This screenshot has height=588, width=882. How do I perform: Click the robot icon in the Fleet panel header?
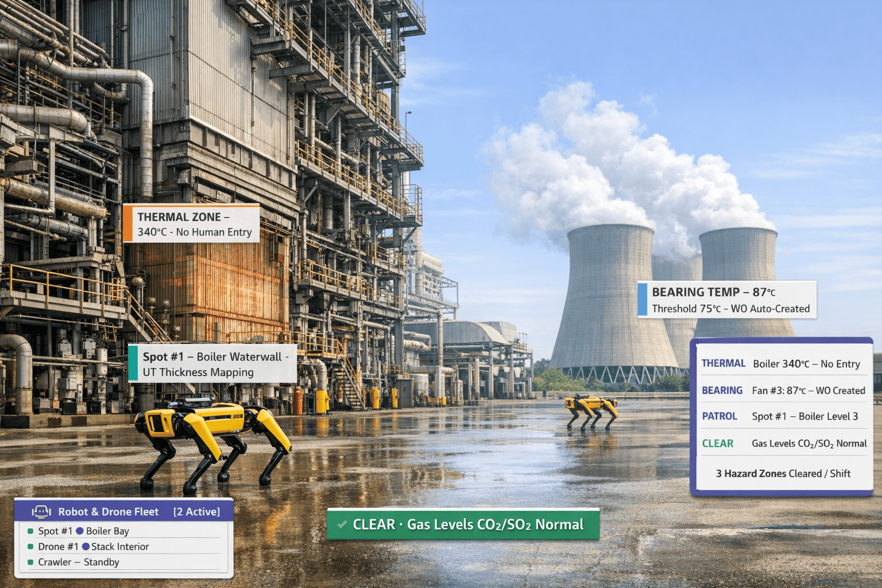(x=41, y=512)
